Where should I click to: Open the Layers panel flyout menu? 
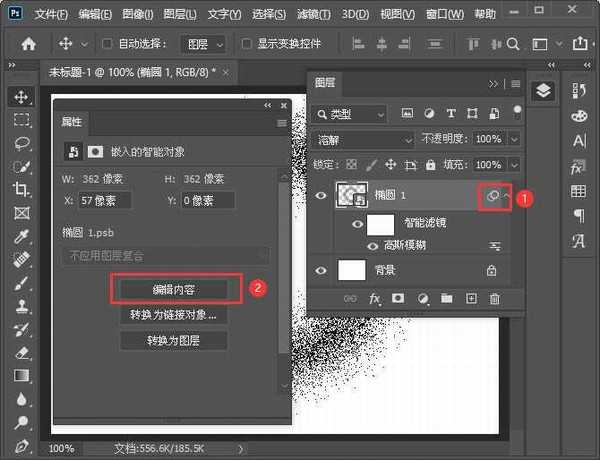516,83
